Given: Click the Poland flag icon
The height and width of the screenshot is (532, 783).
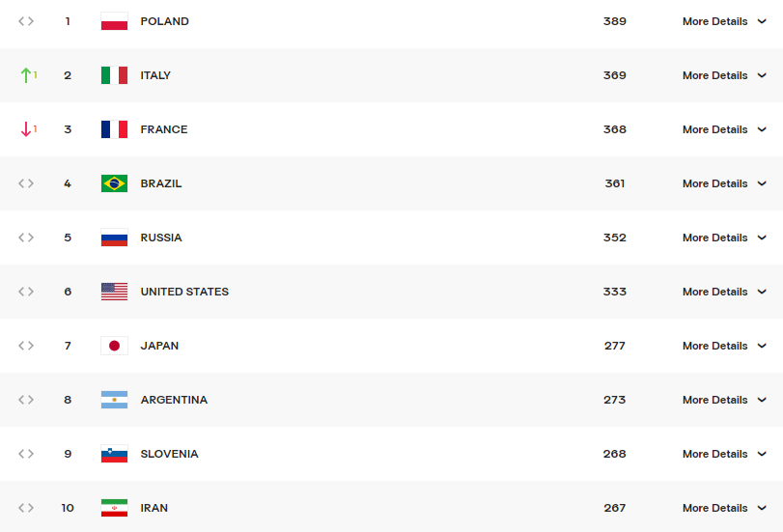Looking at the screenshot, I should pos(114,21).
